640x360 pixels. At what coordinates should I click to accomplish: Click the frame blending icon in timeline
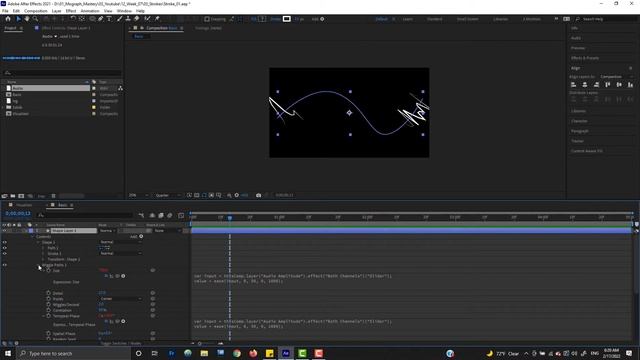click(161, 215)
